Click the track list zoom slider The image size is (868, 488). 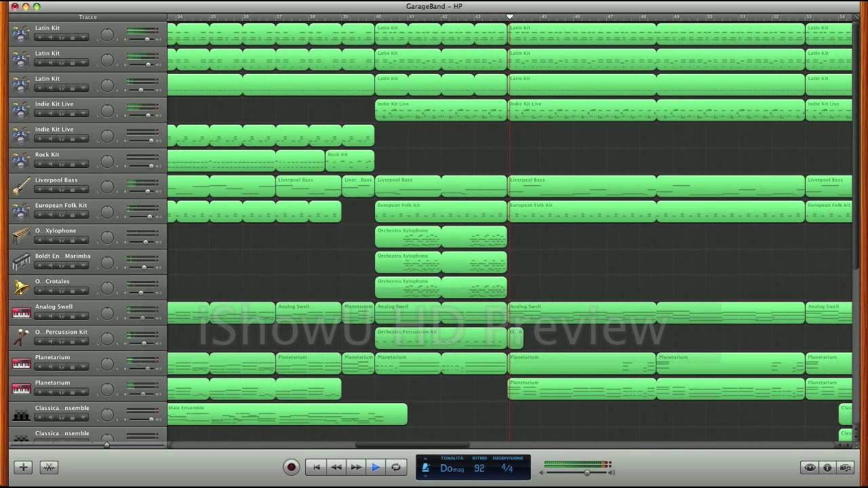[106, 445]
